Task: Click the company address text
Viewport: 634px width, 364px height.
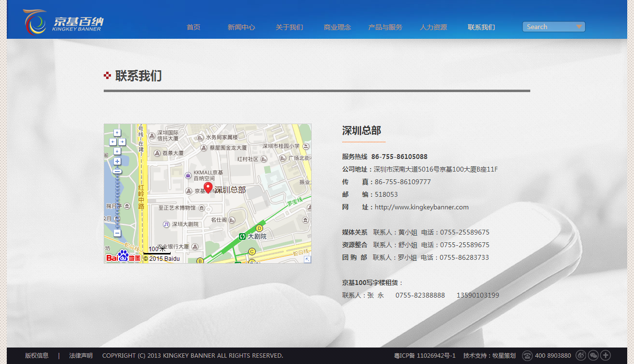Action: point(436,170)
